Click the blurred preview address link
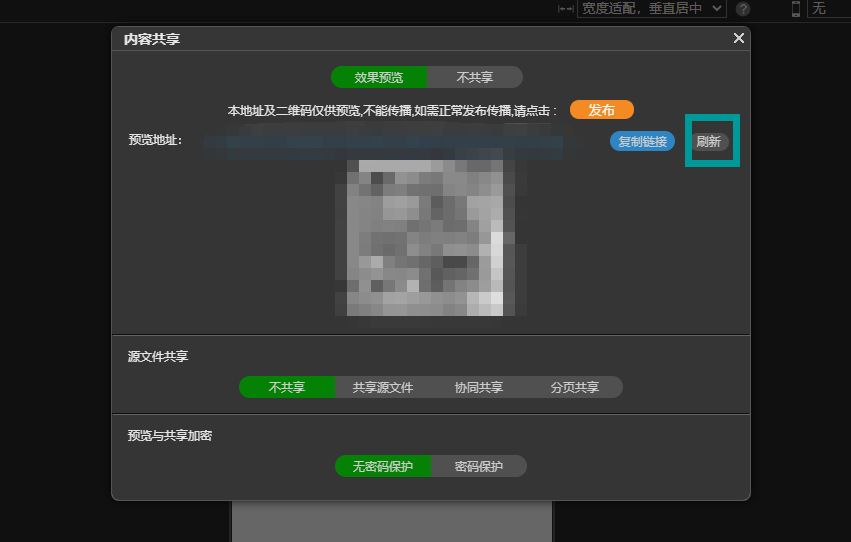The height and width of the screenshot is (542, 851). pyautogui.click(x=383, y=141)
